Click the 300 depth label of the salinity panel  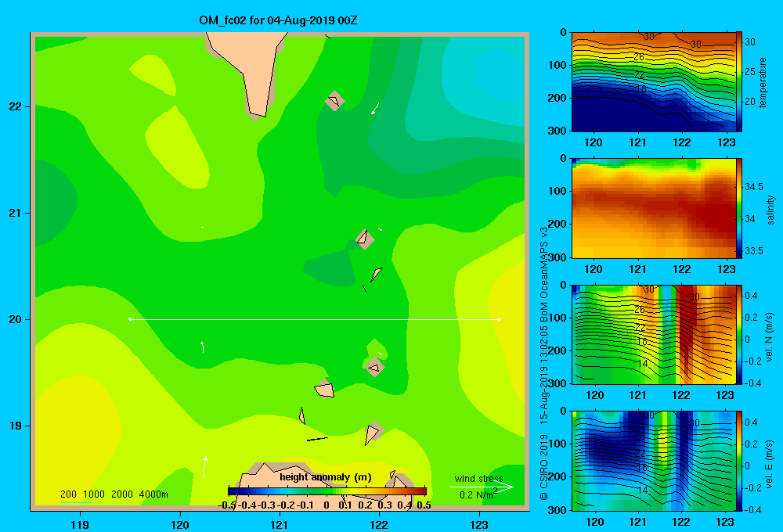(559, 257)
